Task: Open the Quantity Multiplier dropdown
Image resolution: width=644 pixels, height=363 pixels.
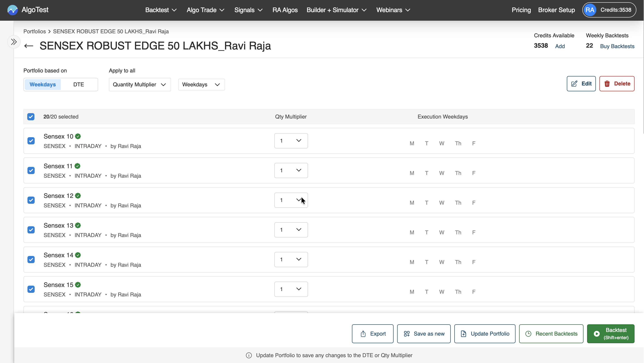Action: click(x=140, y=84)
